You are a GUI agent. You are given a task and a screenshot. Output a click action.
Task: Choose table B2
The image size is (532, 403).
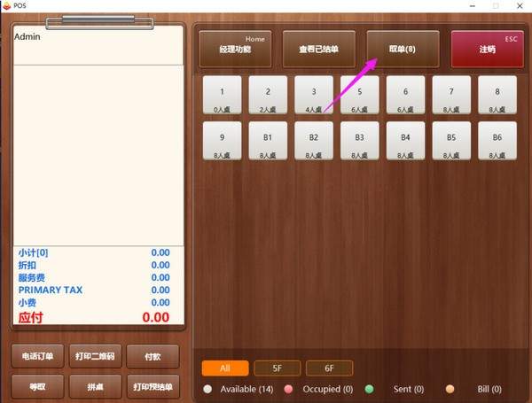click(x=314, y=141)
